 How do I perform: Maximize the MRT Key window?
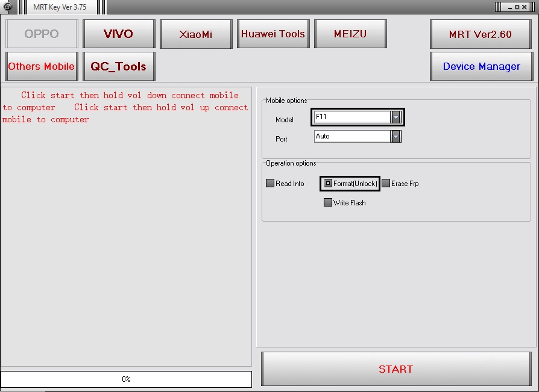517,7
